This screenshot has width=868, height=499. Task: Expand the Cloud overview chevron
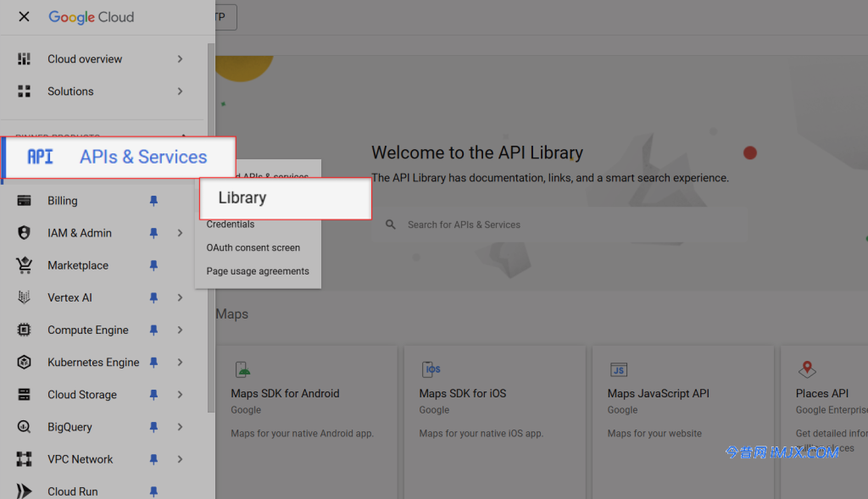click(180, 58)
